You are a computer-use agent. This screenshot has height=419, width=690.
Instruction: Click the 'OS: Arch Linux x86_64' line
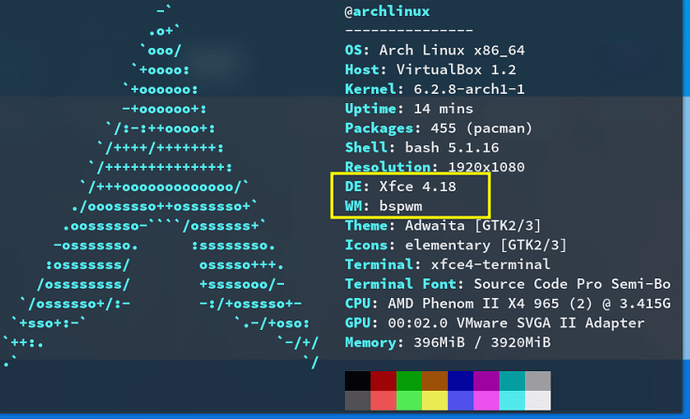coord(435,50)
